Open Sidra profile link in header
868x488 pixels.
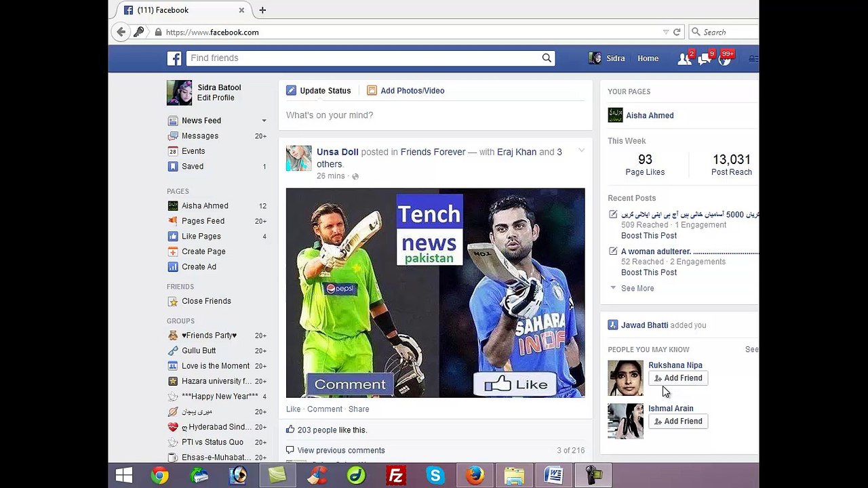(x=607, y=59)
